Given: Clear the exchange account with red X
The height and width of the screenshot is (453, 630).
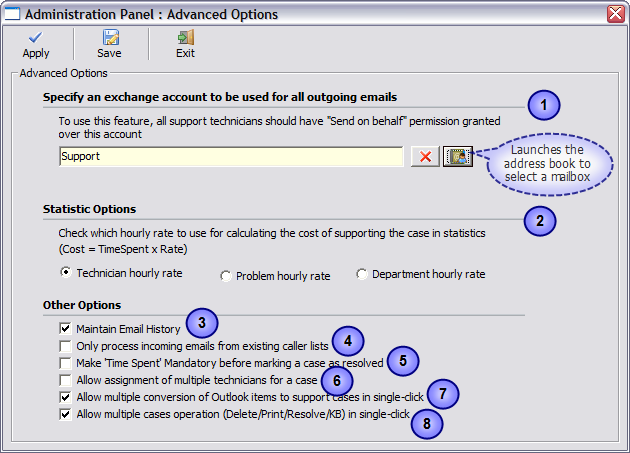Looking at the screenshot, I should point(425,156).
